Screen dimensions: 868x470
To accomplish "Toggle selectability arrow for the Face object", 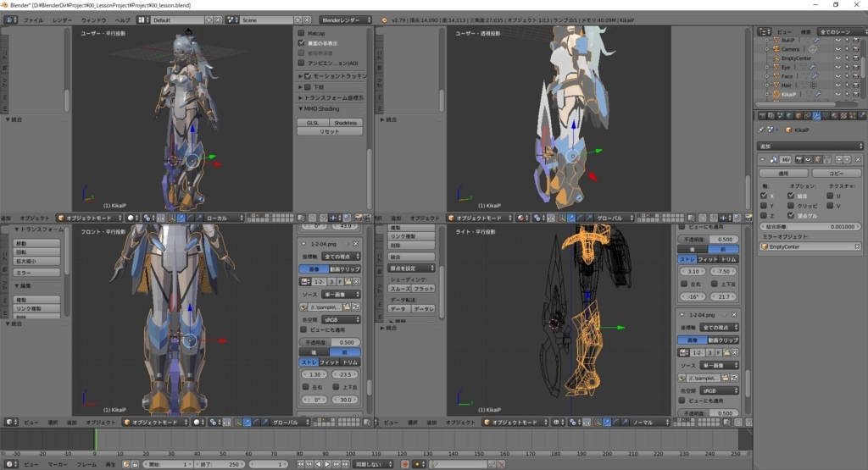I will 847,75.
